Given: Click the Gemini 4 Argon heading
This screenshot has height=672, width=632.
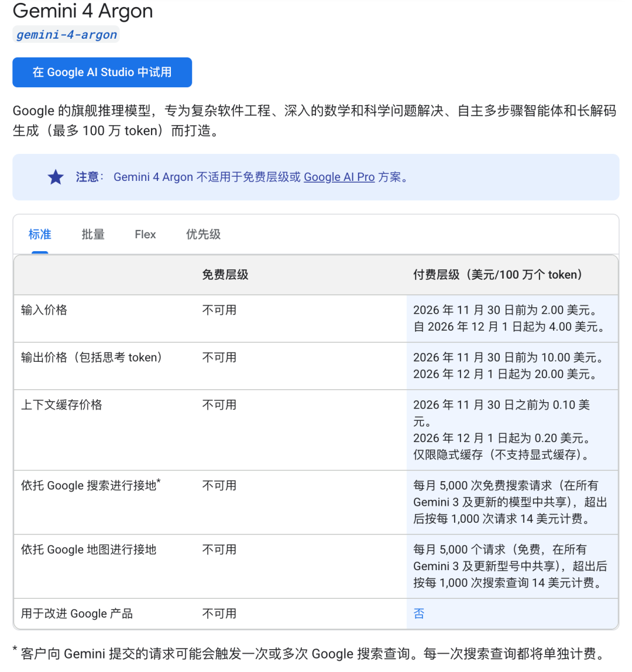Looking at the screenshot, I should (x=83, y=11).
